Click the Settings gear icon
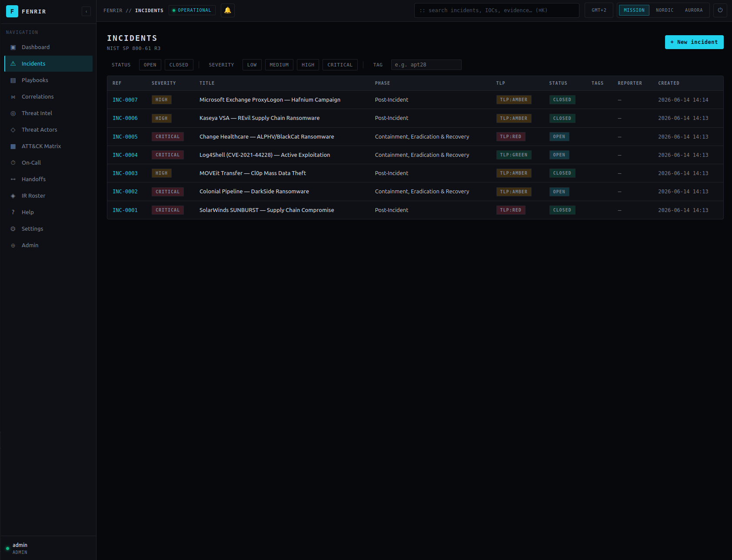 point(13,229)
